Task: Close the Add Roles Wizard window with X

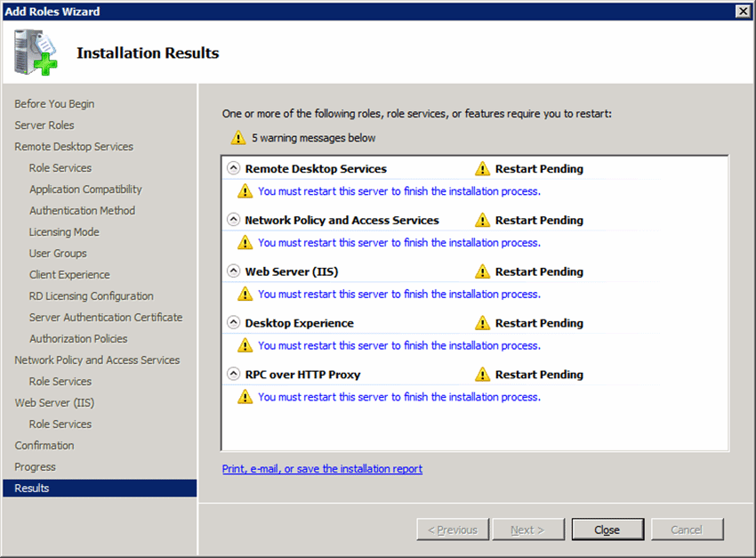Action: [x=743, y=12]
